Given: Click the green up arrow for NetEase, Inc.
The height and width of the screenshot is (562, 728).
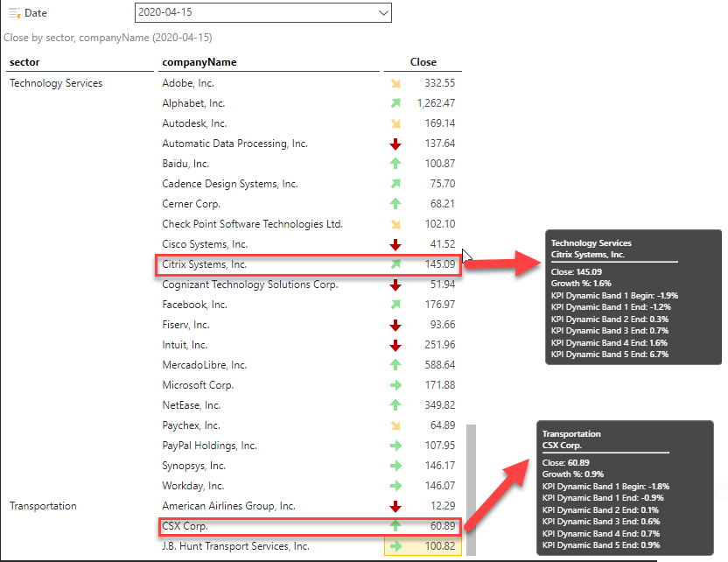Looking at the screenshot, I should click(395, 405).
